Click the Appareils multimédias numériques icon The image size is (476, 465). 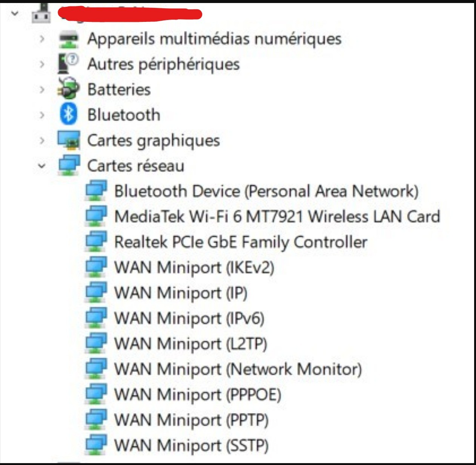point(69,40)
